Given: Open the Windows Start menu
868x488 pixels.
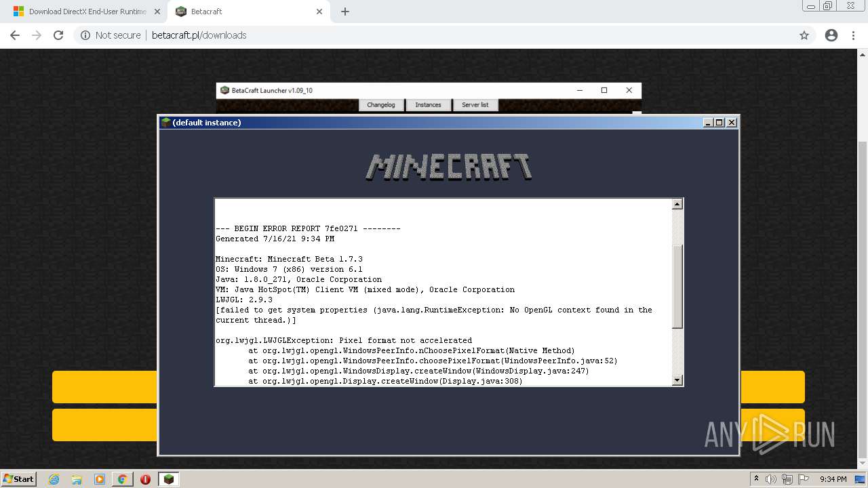Looking at the screenshot, I should click(x=18, y=479).
